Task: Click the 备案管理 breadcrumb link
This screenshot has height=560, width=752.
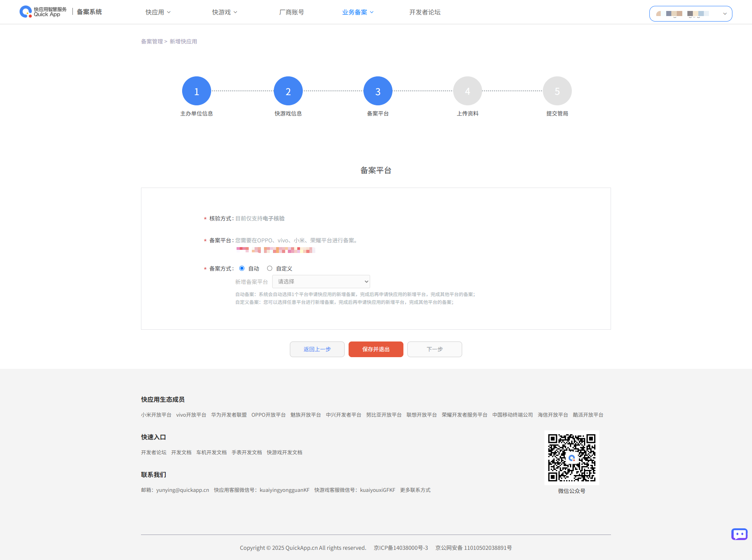Action: 152,42
